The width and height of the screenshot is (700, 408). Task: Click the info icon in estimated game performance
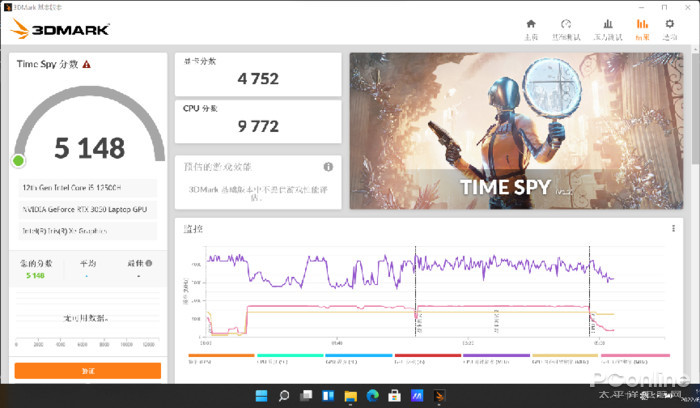click(x=328, y=167)
